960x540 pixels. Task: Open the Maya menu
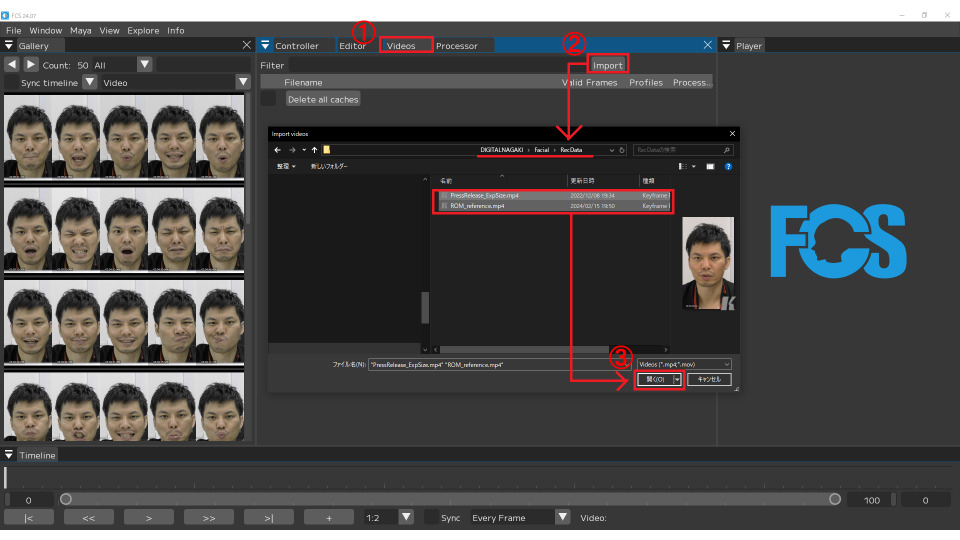click(x=81, y=30)
